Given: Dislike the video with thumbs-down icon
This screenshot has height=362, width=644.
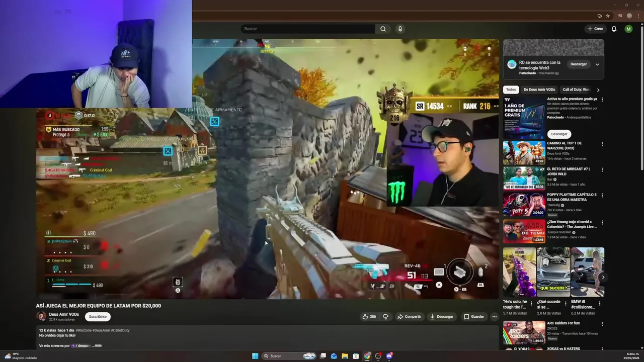Looking at the screenshot, I should 386,317.
